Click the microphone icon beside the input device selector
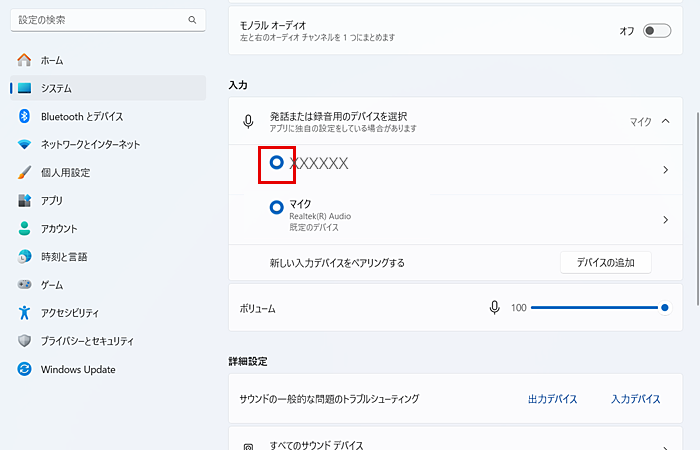The width and height of the screenshot is (700, 450). pos(248,121)
